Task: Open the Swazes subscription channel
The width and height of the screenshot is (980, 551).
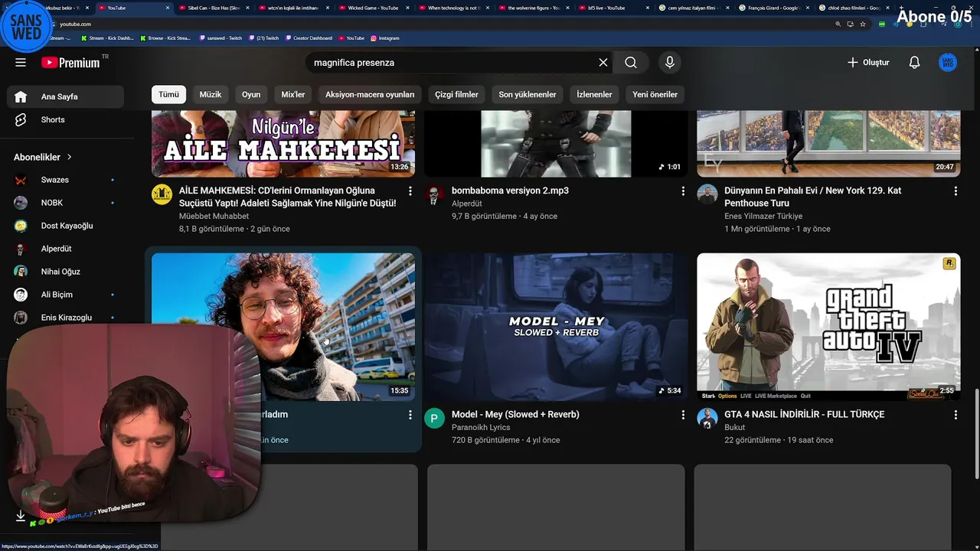Action: coord(65,180)
